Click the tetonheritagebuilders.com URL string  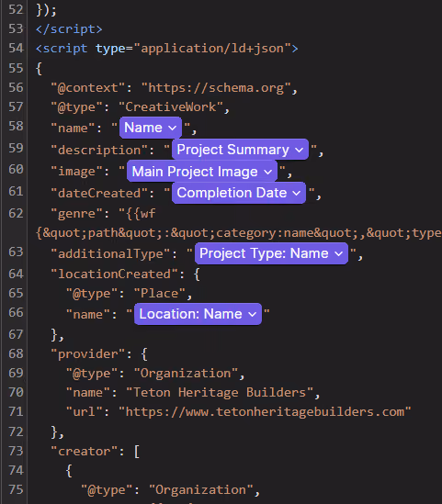pos(265,412)
